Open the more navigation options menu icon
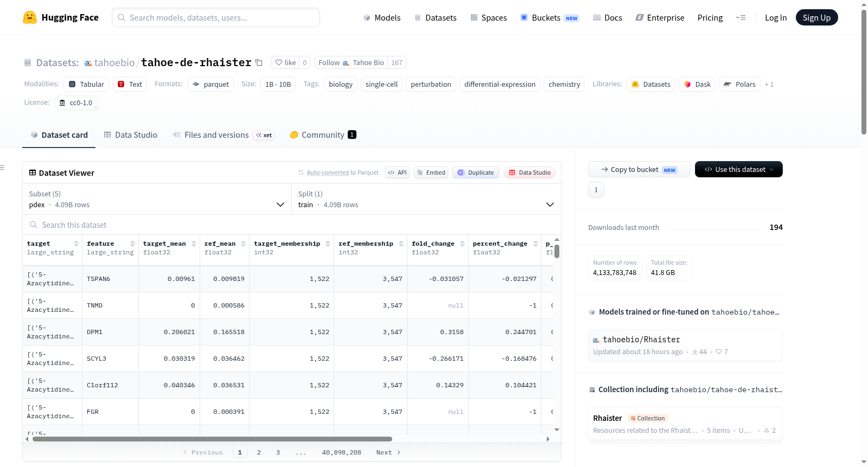Image resolution: width=868 pixels, height=467 pixels. (x=741, y=17)
